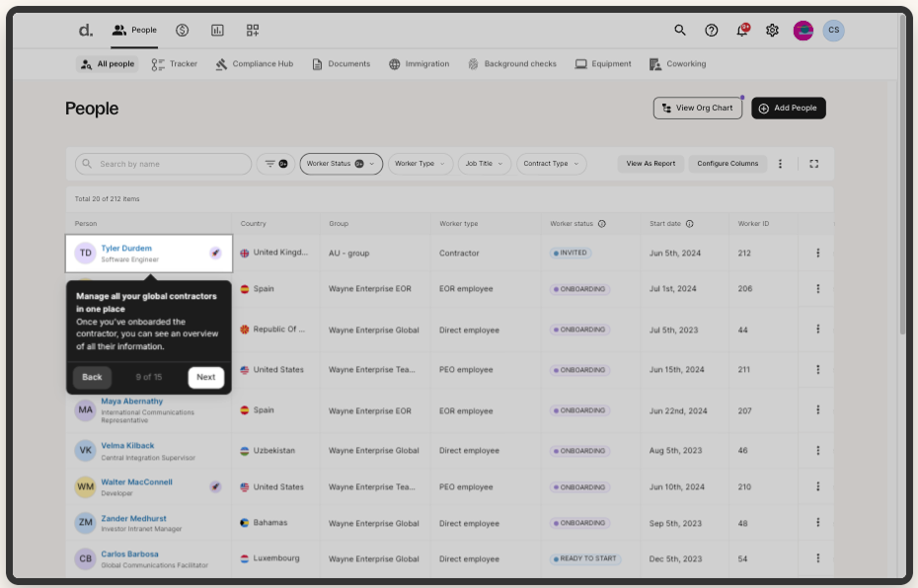Click the Deel logo in top bar
The height and width of the screenshot is (588, 918).
[x=86, y=30]
